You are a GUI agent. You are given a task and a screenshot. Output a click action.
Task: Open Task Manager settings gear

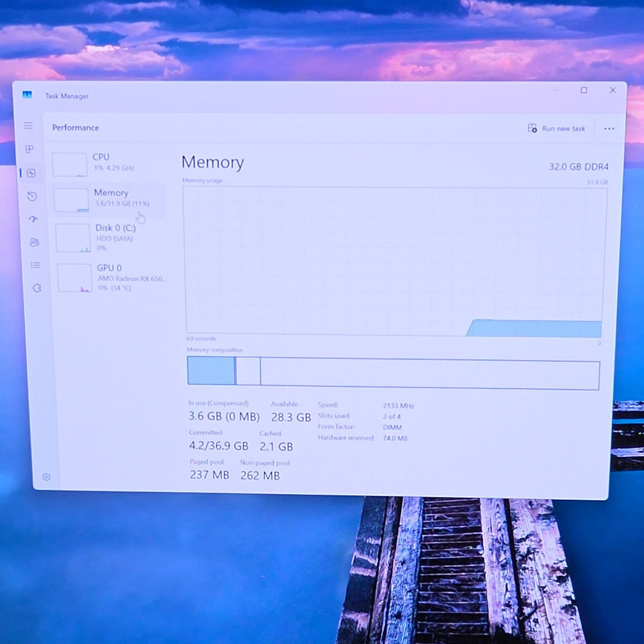pyautogui.click(x=47, y=477)
